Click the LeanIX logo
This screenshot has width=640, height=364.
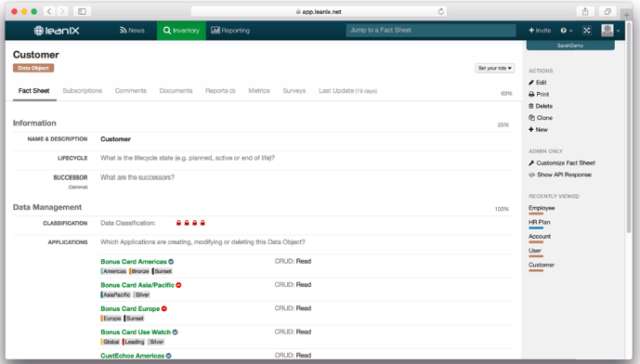tap(57, 31)
